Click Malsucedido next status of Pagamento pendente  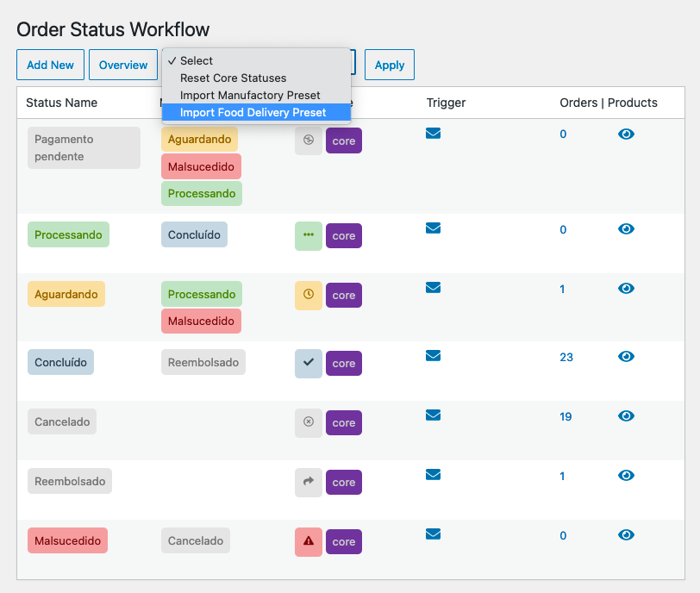(x=202, y=166)
